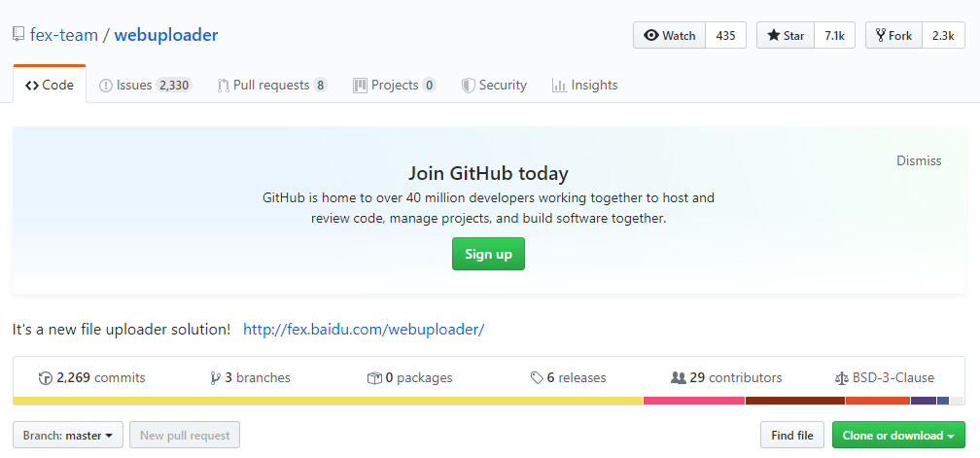This screenshot has height=458, width=980.
Task: Open the fex-team organization link
Action: (x=64, y=34)
